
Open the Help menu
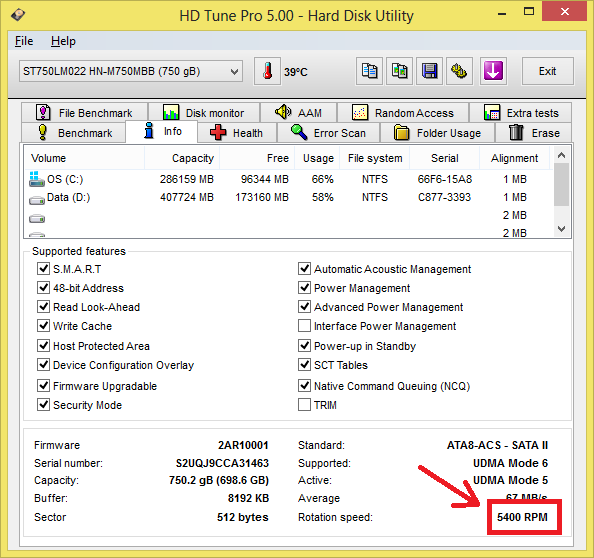[63, 41]
